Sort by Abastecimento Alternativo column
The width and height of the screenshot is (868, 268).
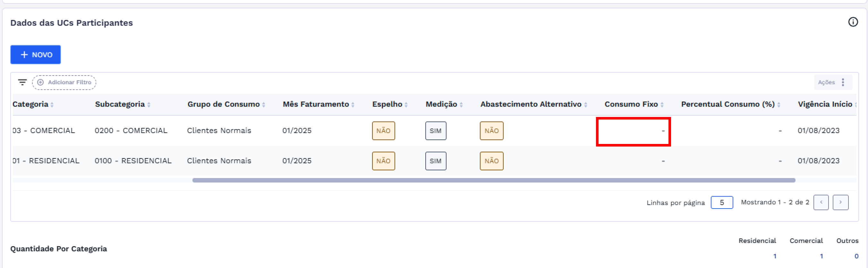pos(586,105)
